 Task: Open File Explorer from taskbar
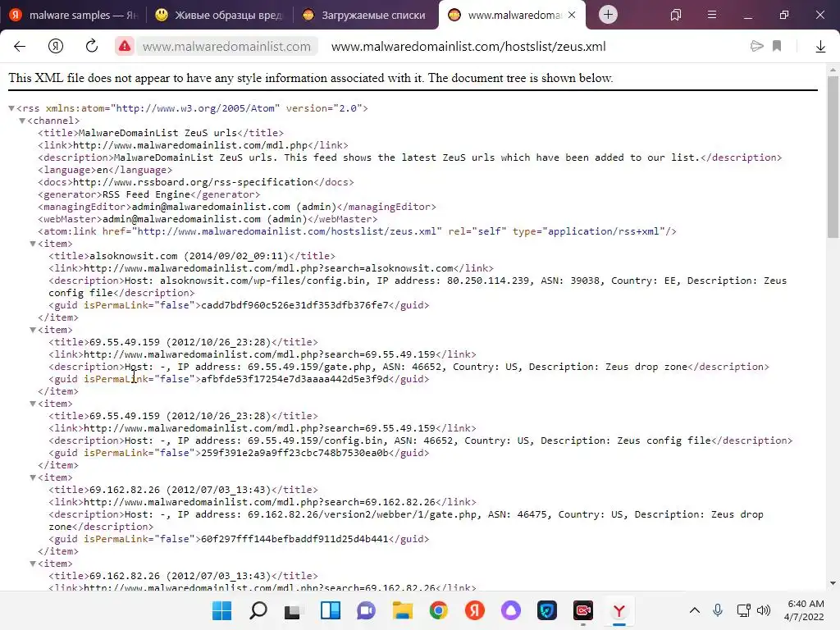click(402, 610)
